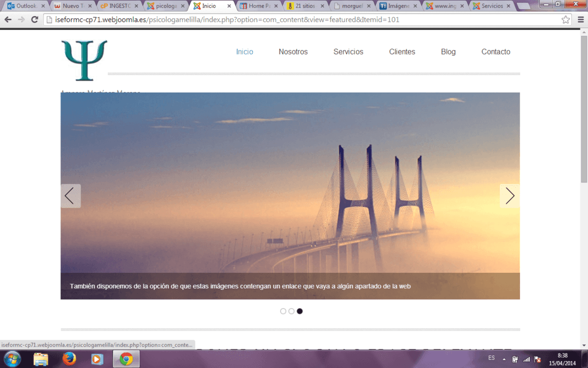Viewport: 588px width, 368px height.
Task: Open the Inicio menu link
Action: (244, 52)
